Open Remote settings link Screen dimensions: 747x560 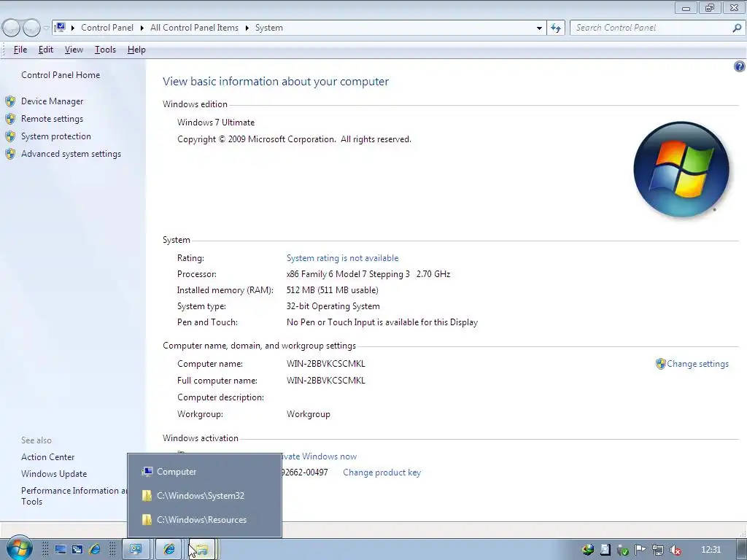(52, 119)
